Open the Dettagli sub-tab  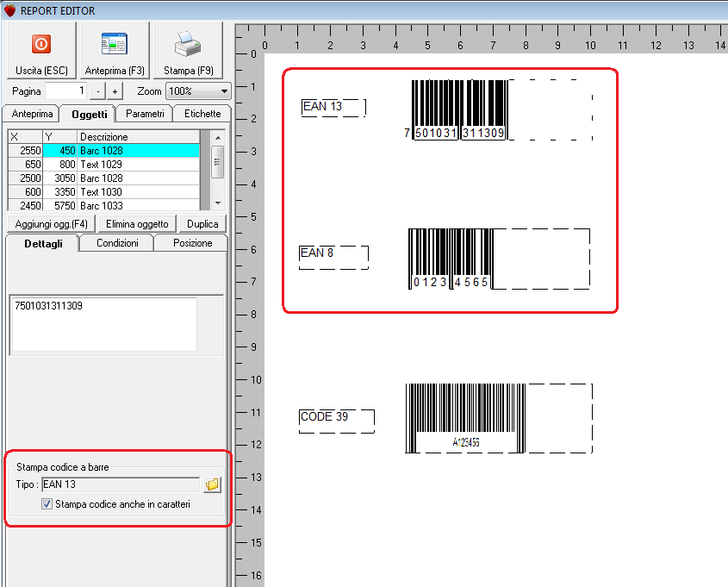(x=43, y=243)
